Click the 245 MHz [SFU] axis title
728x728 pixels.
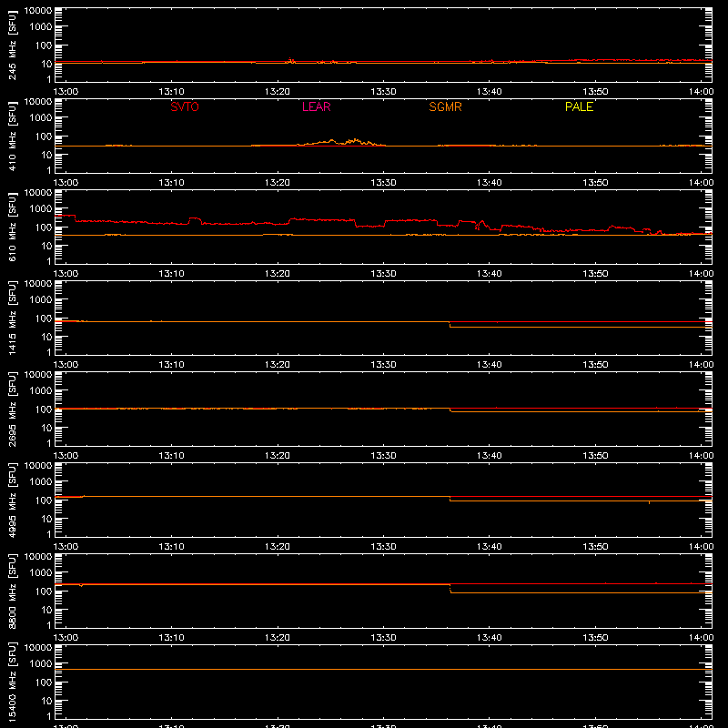tap(13, 45)
